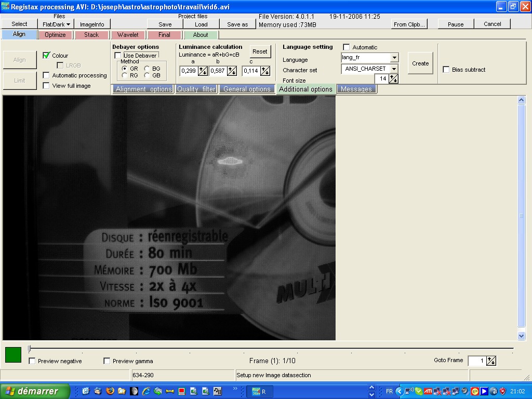
Task: Show the Alignment options tab
Action: click(143, 89)
